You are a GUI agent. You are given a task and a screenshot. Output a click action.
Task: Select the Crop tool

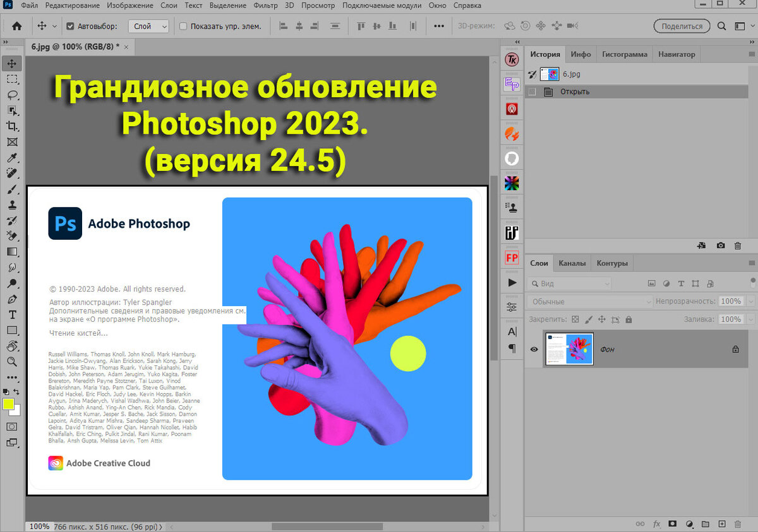click(x=12, y=126)
